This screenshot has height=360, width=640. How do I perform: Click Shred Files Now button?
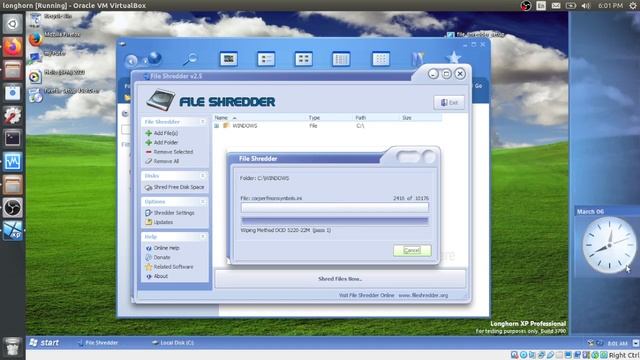[x=340, y=279]
